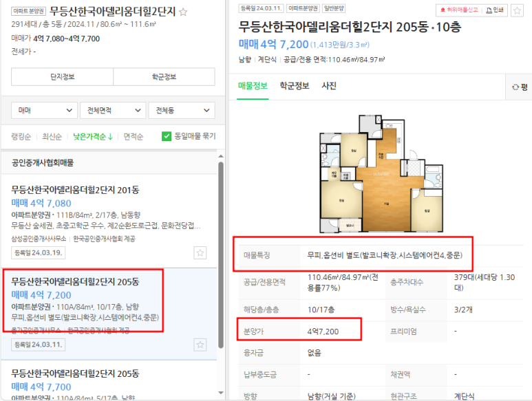Open 학군정보 button in left panel
The image size is (532, 401).
tap(164, 77)
